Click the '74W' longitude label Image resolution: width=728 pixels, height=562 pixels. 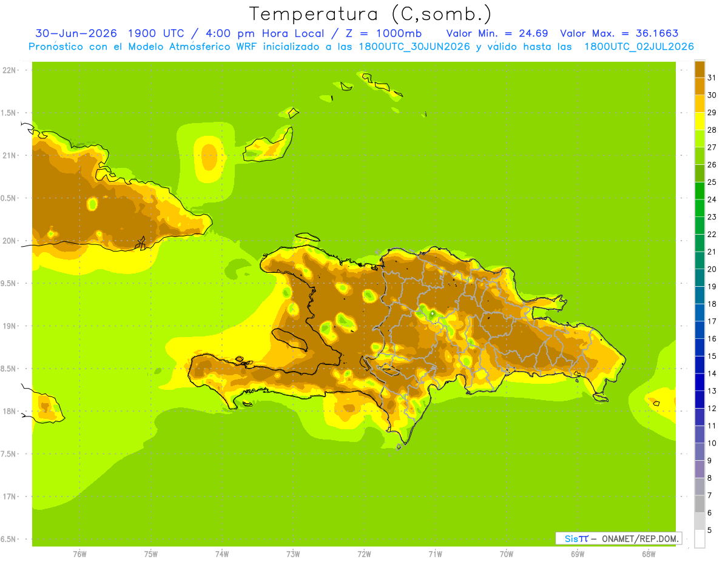tap(222, 554)
